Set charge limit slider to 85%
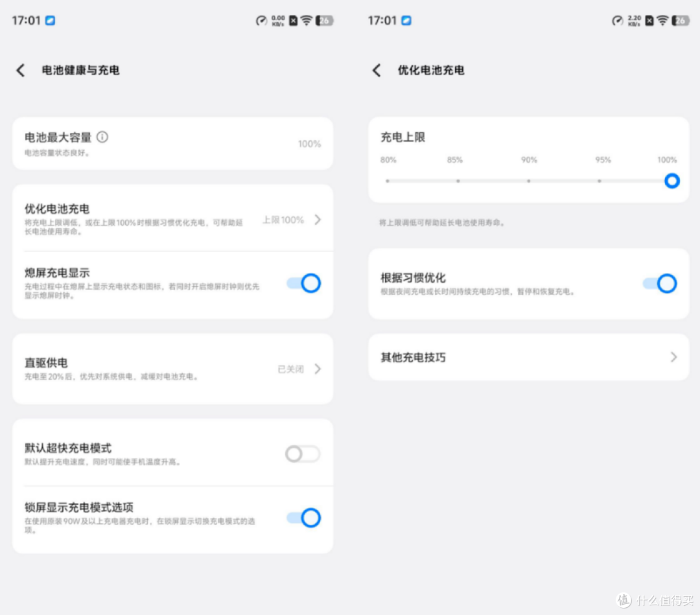The image size is (700, 615). [x=458, y=181]
